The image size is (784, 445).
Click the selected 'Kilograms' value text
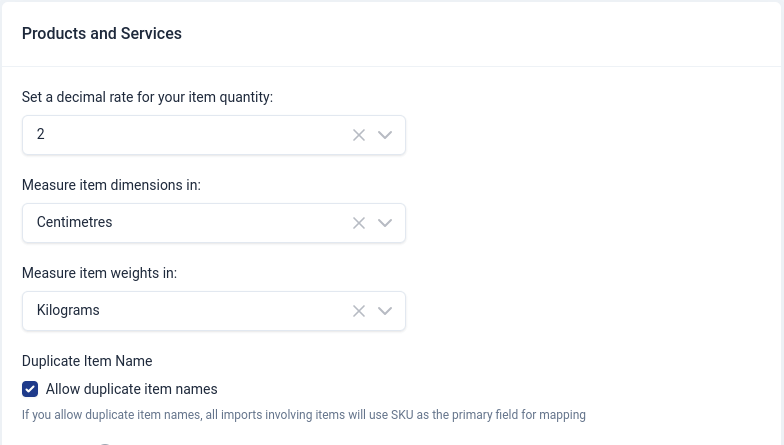tap(68, 310)
